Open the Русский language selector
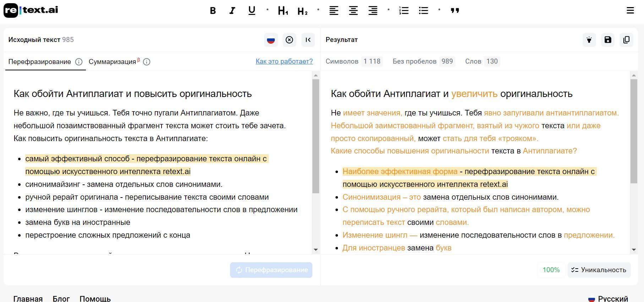Screen dimensions: 644x302 (608, 298)
